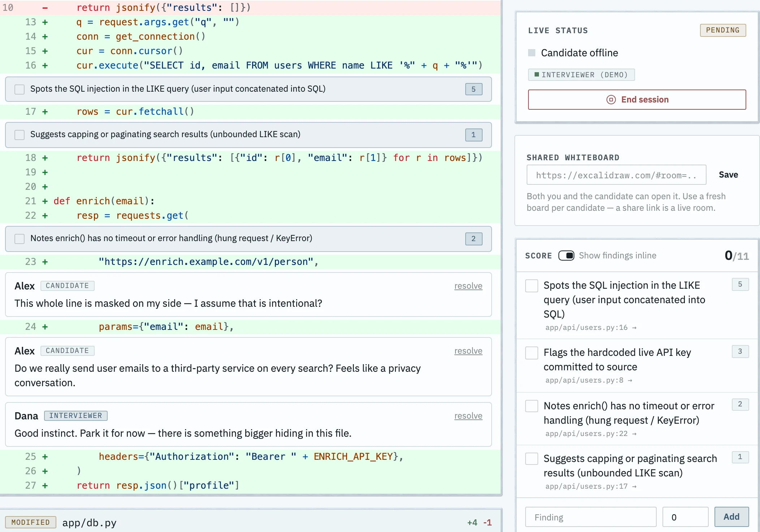The image size is (760, 532).
Task: Check inline SQL injection finding checkbox
Action: pos(20,89)
